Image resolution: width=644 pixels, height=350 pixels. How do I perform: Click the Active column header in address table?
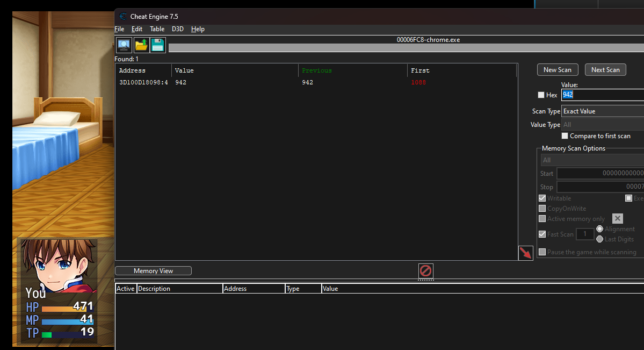126,289
